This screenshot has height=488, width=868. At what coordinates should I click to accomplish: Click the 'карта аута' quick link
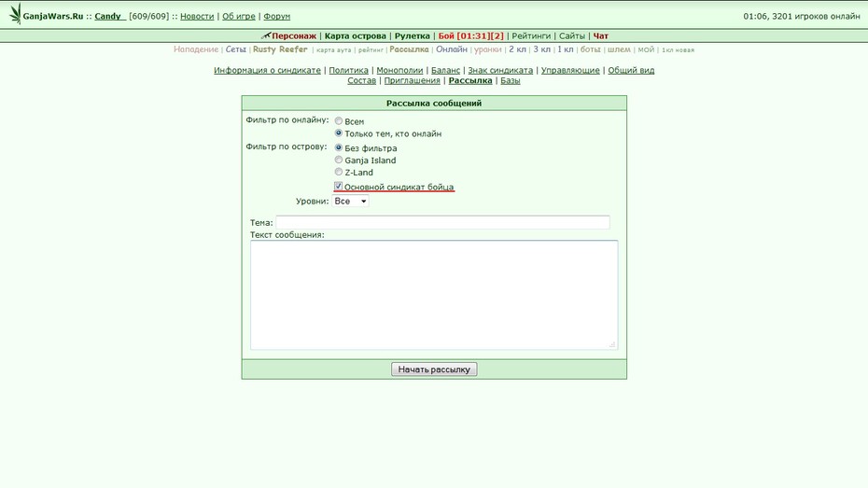(x=333, y=49)
